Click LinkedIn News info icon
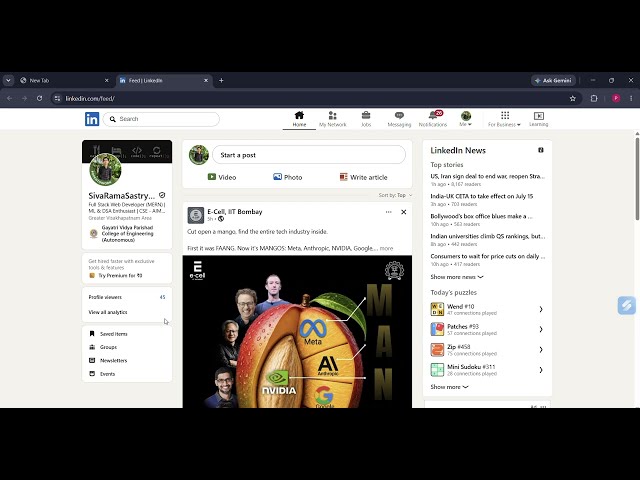Viewport: 640px width, 480px height. [x=541, y=150]
